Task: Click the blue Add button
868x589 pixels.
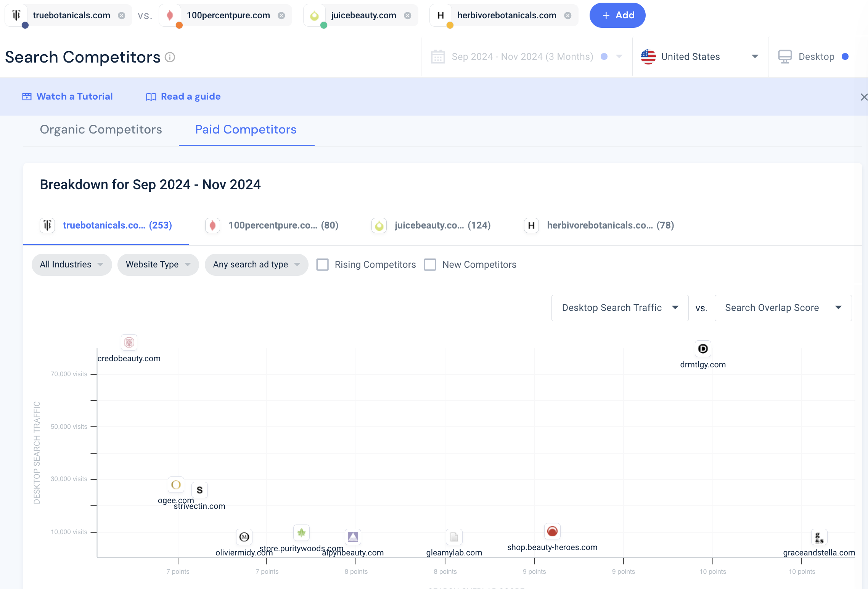Action: point(617,16)
